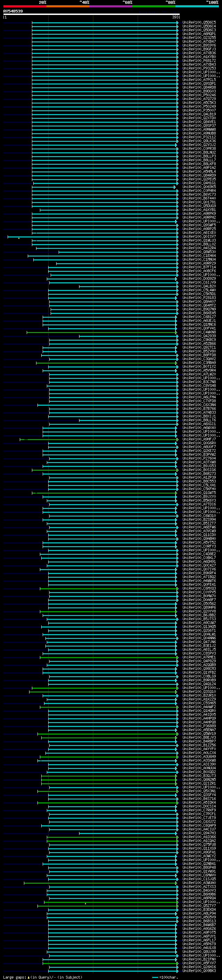Select hit UniRef100_P35007
The width and height of the screenshot is (222, 980).
click(199, 110)
